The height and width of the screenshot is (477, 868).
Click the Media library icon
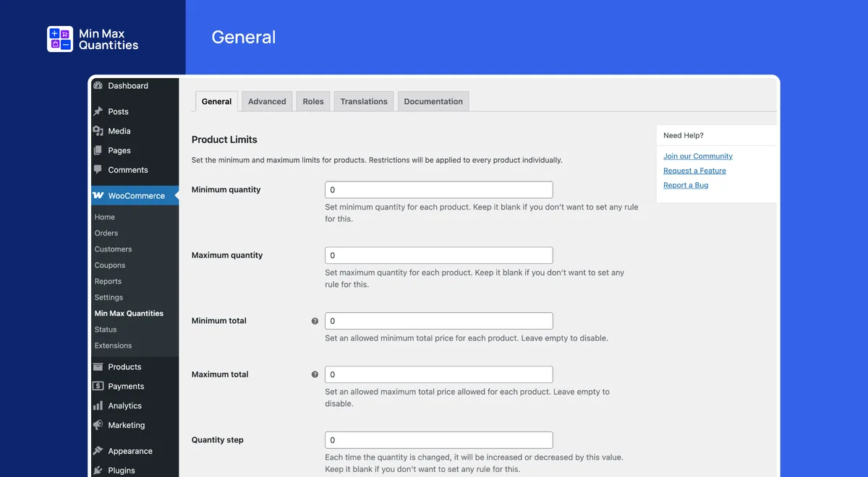point(98,131)
